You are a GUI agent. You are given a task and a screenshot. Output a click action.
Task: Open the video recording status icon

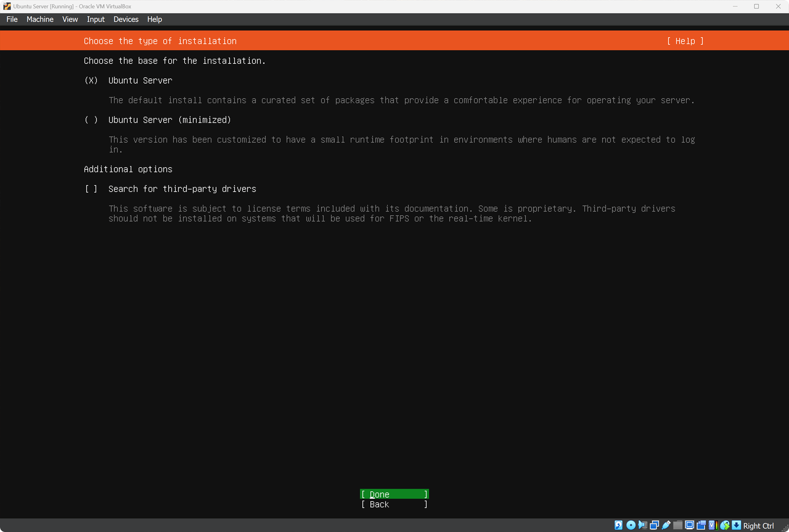[701, 525]
